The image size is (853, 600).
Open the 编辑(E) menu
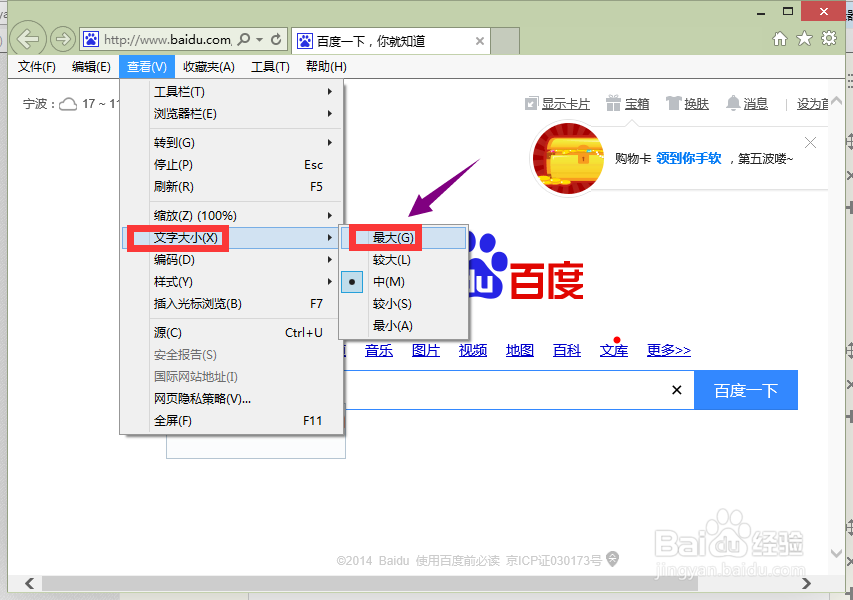[x=91, y=66]
